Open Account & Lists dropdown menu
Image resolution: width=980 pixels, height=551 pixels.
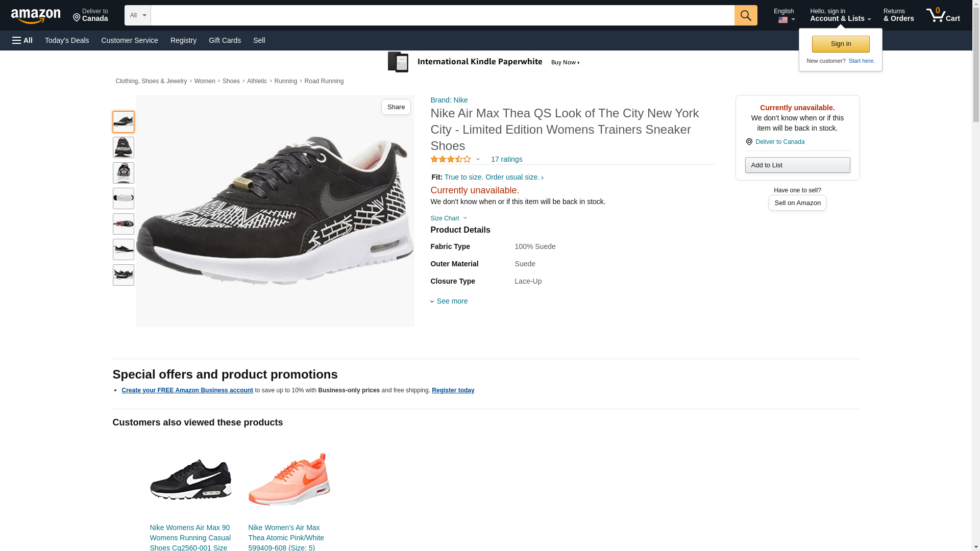[840, 15]
